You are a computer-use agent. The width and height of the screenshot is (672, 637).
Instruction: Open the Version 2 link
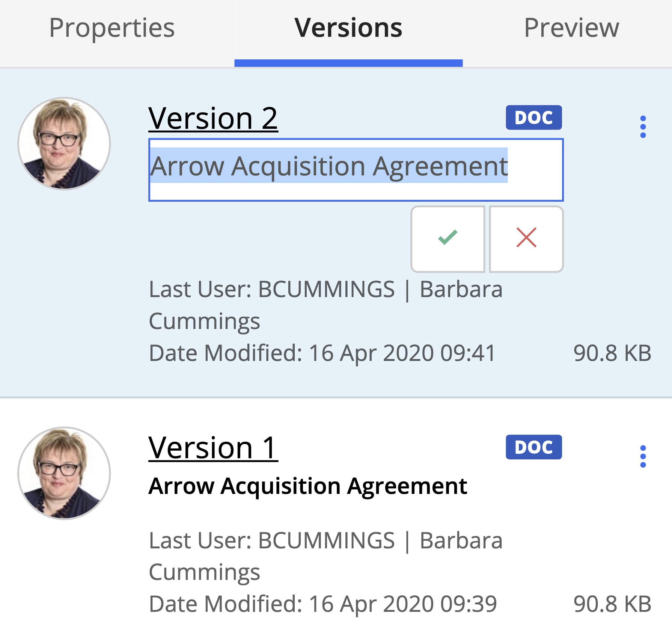213,118
